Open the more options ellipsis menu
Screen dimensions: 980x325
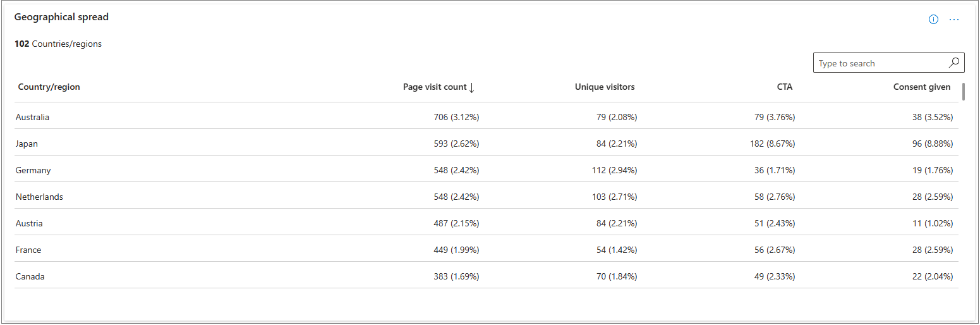(954, 20)
